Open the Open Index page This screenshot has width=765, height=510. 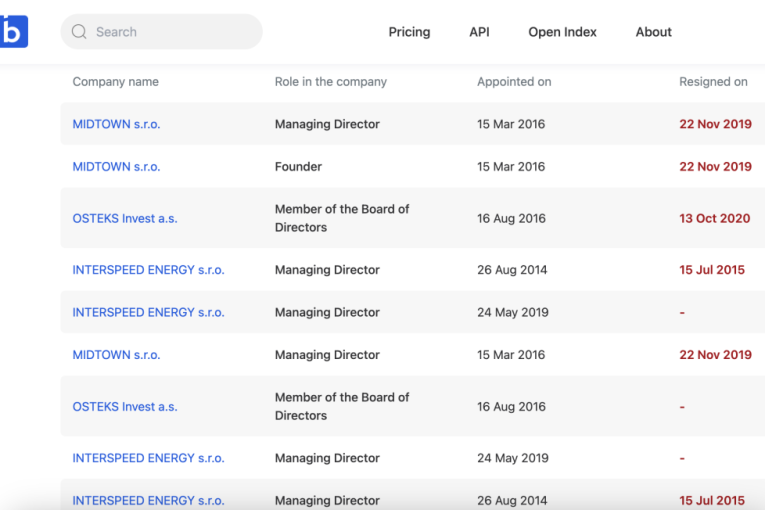click(x=562, y=32)
